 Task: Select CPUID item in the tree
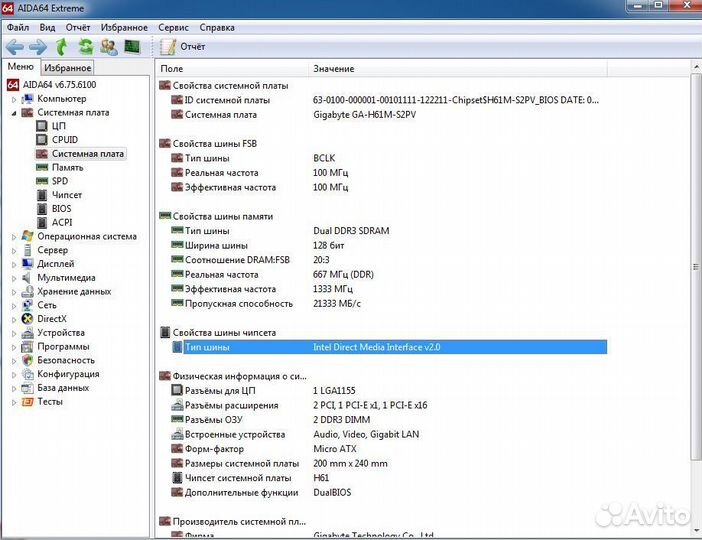pyautogui.click(x=65, y=140)
